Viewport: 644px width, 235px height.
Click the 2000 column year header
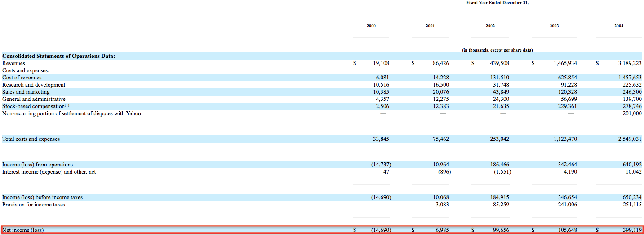pos(371,26)
